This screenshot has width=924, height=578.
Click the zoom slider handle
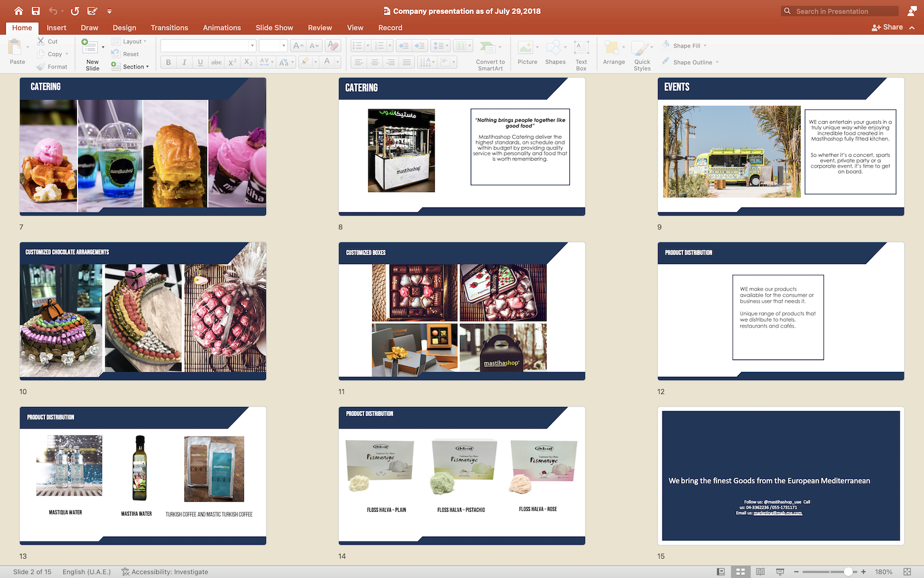(848, 572)
